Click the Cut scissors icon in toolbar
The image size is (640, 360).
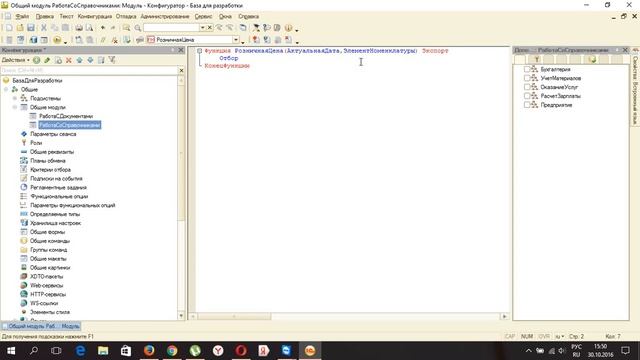pos(43,28)
